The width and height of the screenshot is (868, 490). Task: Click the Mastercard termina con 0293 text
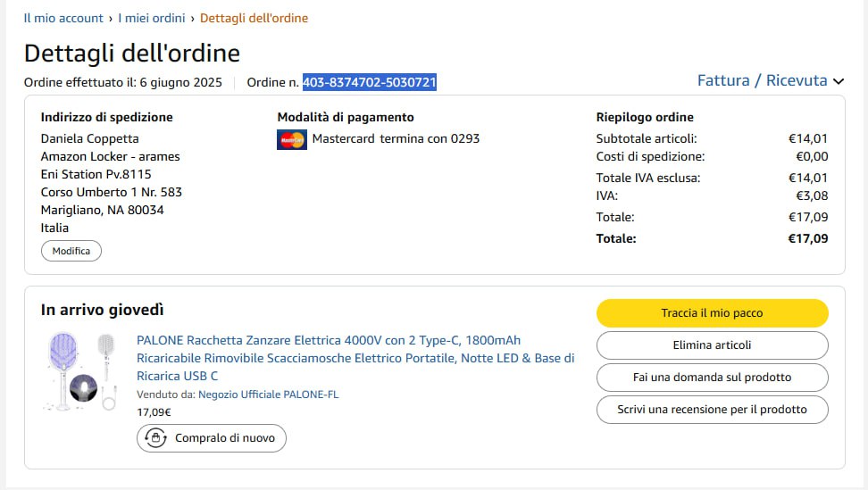tap(396, 138)
